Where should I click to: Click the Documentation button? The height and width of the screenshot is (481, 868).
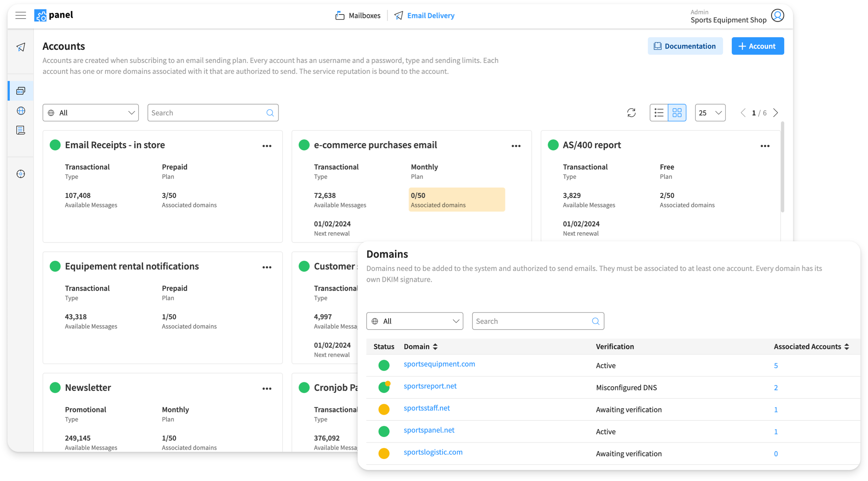pos(685,46)
